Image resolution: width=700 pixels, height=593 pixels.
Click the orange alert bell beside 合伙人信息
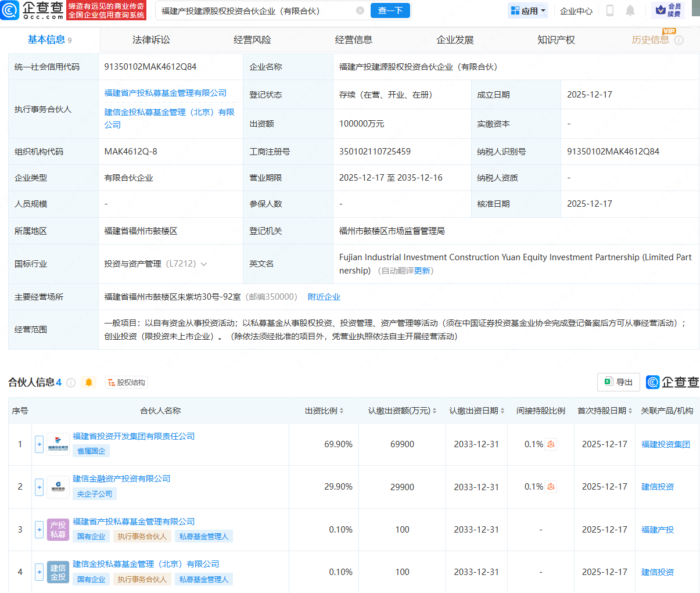click(89, 382)
